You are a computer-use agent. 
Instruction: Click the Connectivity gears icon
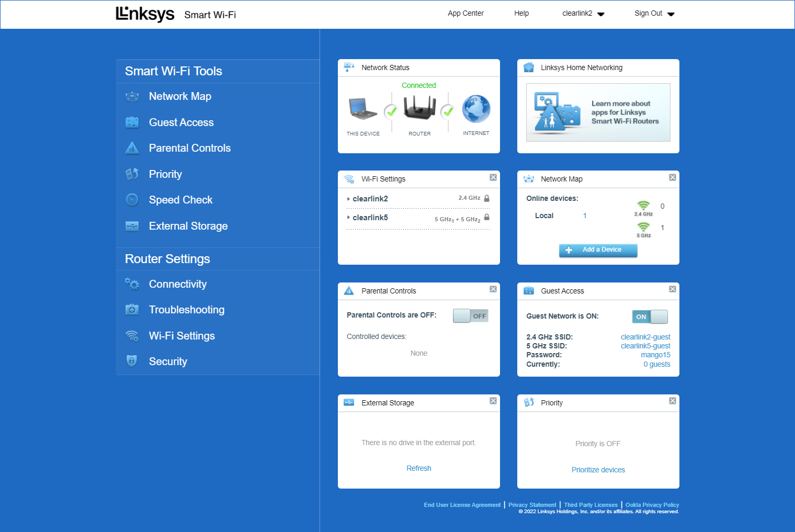tap(132, 284)
